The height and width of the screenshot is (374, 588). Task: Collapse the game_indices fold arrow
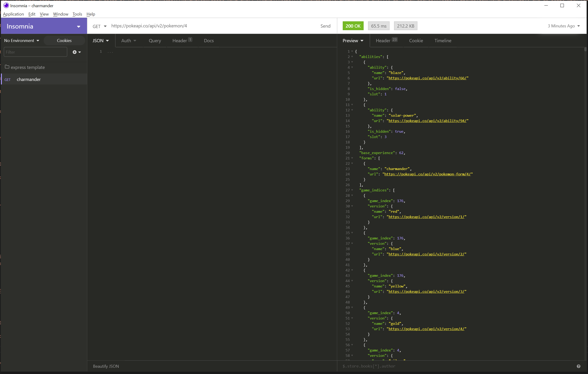click(x=352, y=190)
